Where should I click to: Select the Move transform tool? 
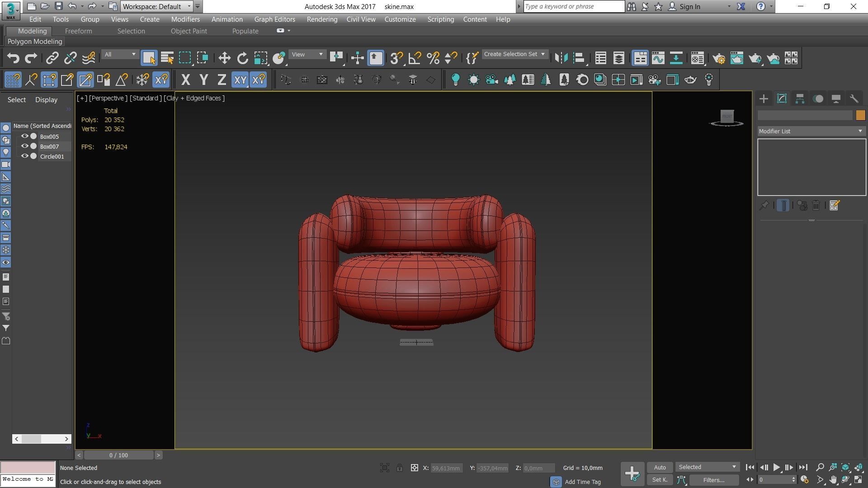coord(224,58)
